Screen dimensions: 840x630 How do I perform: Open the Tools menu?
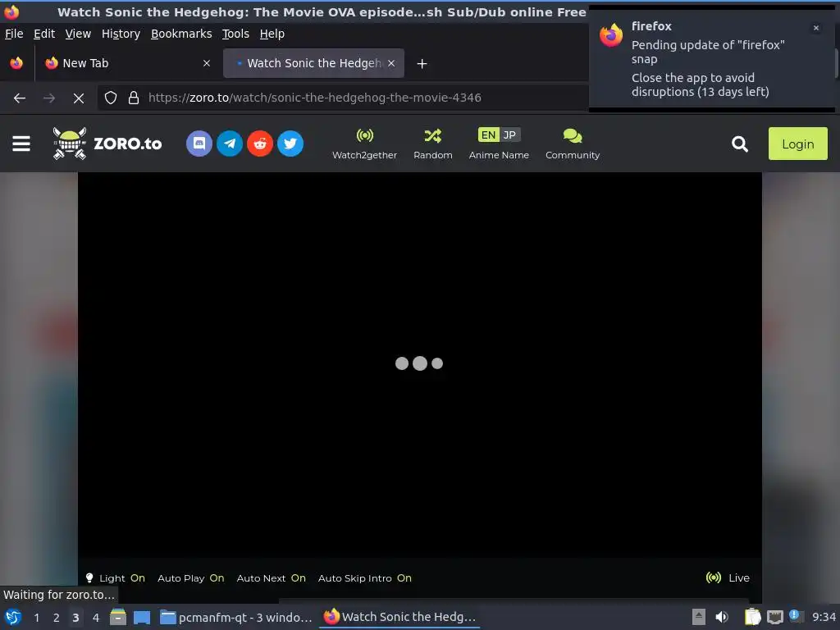(235, 34)
